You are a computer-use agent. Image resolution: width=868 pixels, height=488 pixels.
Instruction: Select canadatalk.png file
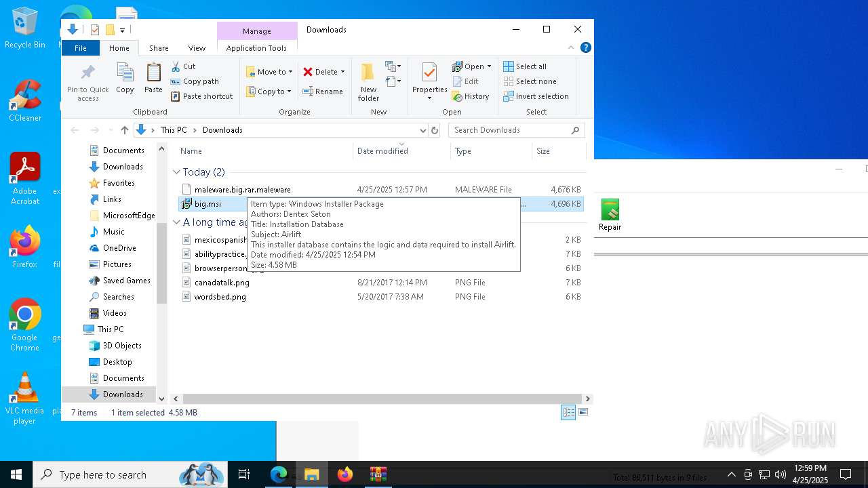coord(380,283)
